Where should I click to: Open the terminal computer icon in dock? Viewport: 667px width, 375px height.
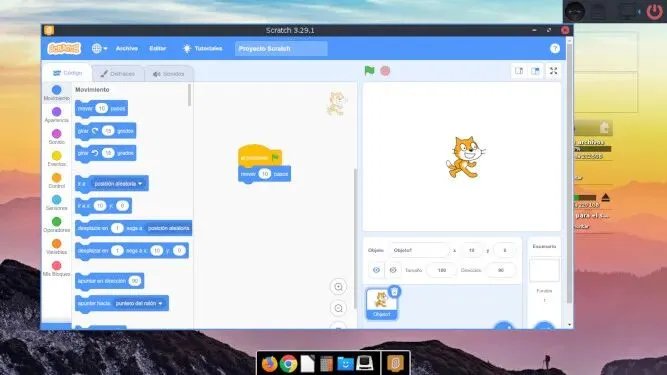click(x=365, y=363)
